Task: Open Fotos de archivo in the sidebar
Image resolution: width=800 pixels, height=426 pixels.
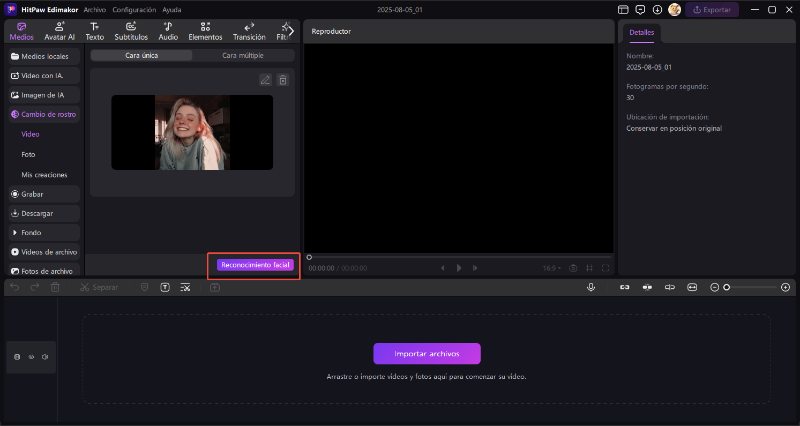Action: coord(44,271)
